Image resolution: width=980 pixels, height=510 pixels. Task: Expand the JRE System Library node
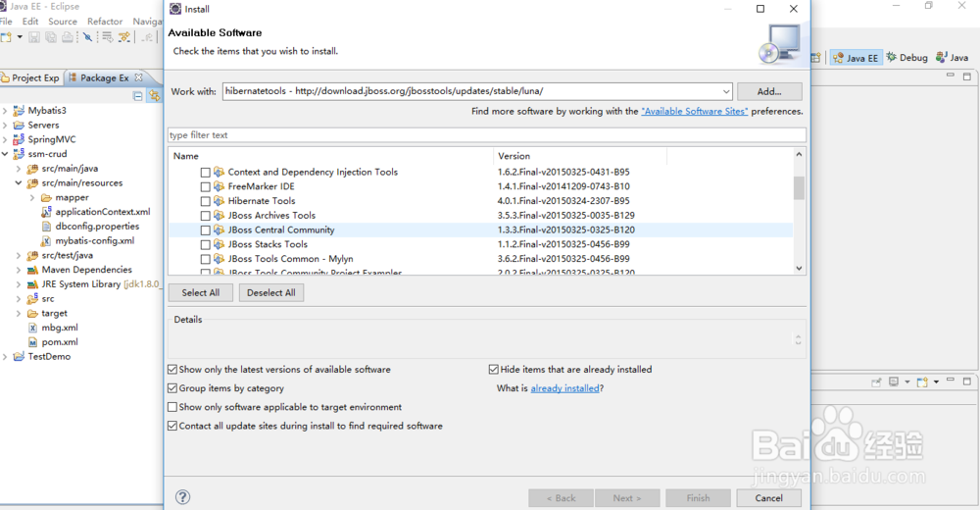click(x=19, y=284)
